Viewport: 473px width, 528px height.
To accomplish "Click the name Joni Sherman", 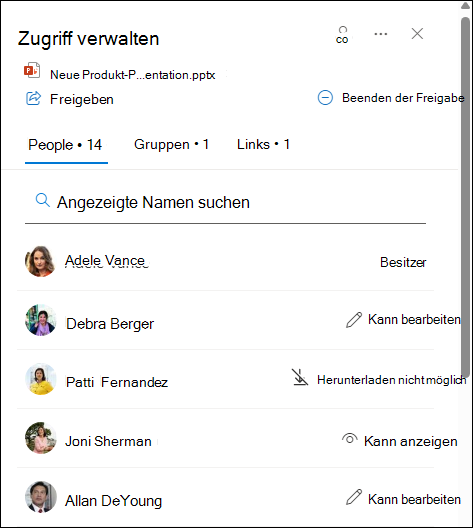I will tap(108, 441).
